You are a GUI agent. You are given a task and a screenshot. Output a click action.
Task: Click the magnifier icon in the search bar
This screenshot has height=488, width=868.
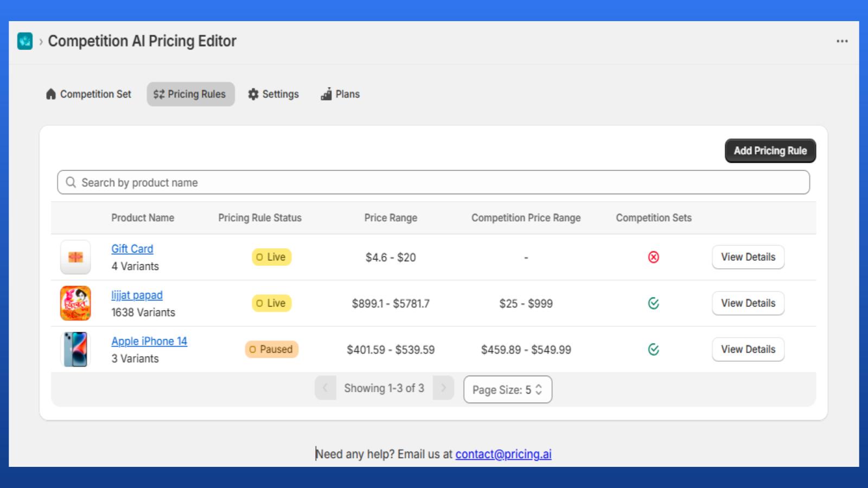(x=71, y=182)
